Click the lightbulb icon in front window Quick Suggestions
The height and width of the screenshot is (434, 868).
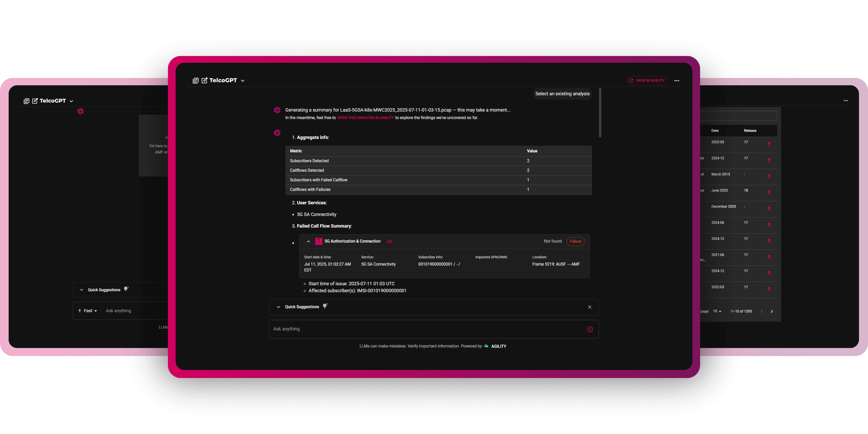[x=325, y=306]
